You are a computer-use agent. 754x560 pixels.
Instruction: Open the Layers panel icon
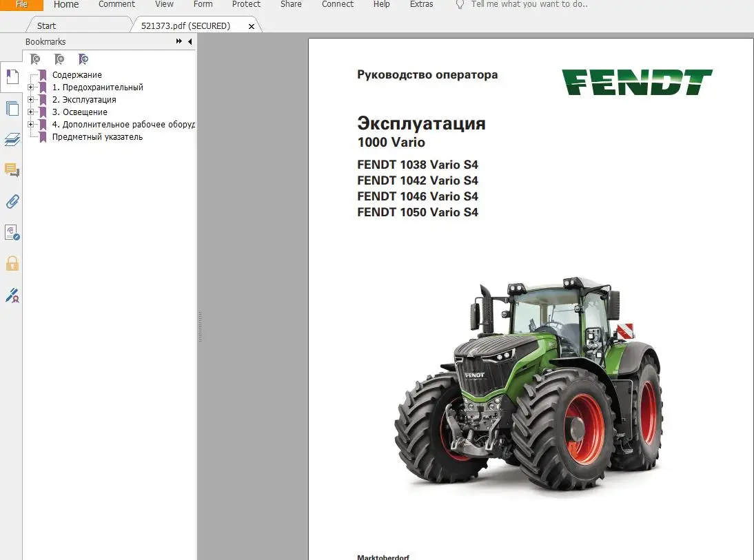tap(12, 140)
